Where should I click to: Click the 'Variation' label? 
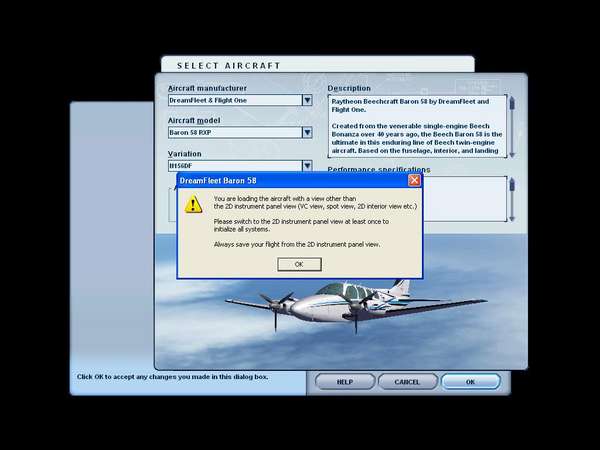coord(184,154)
